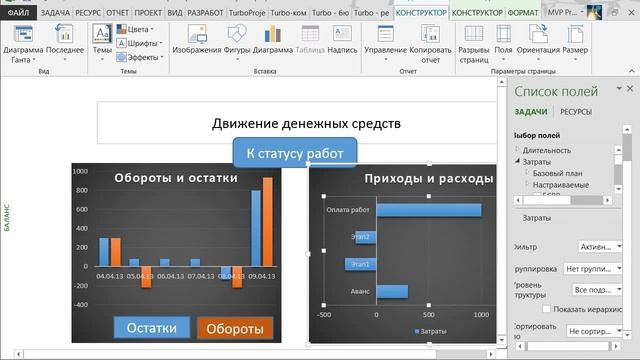Viewport: 640px width, 360px height.
Task: Switch to the РЕСУРС ribbon tab
Action: (88, 13)
